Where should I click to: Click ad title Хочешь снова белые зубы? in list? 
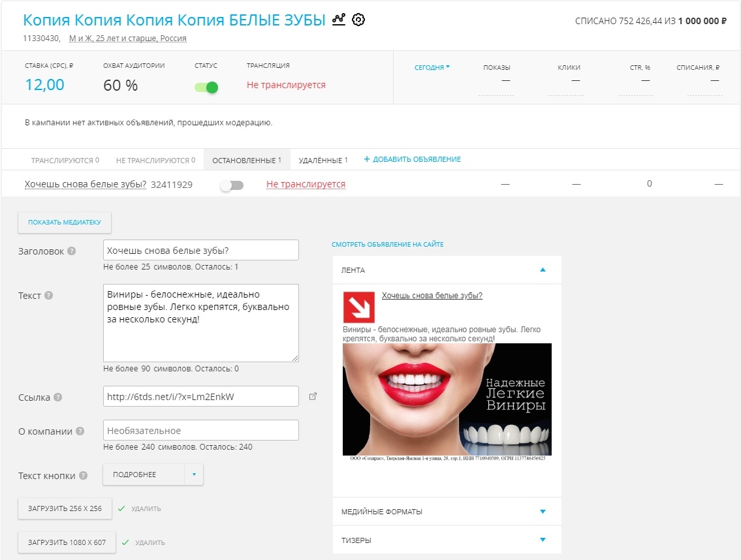[86, 184]
